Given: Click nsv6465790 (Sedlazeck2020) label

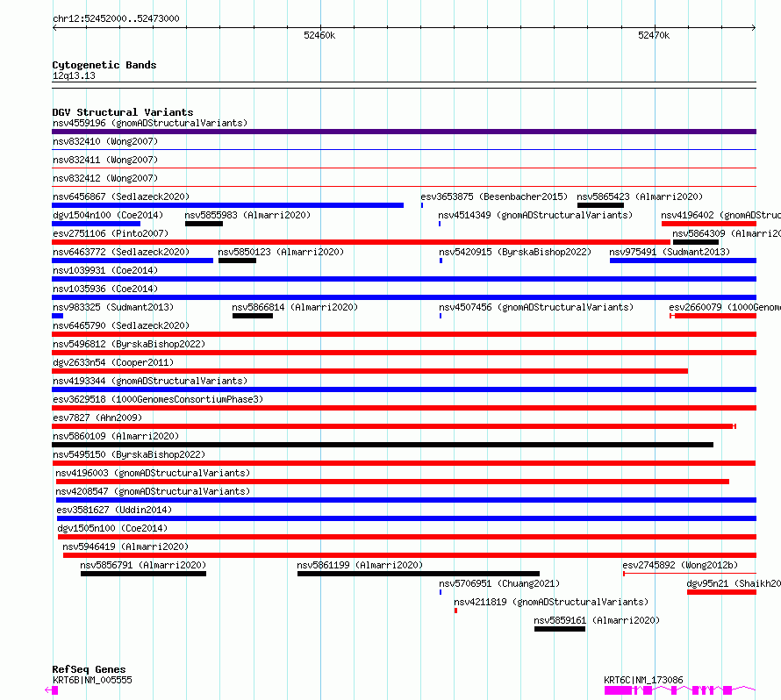Looking at the screenshot, I should click(121, 325).
